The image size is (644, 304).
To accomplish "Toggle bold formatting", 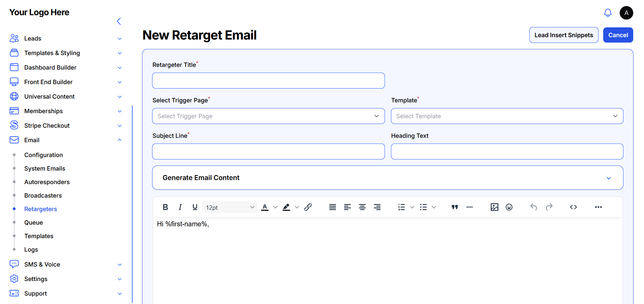I will pyautogui.click(x=165, y=207).
